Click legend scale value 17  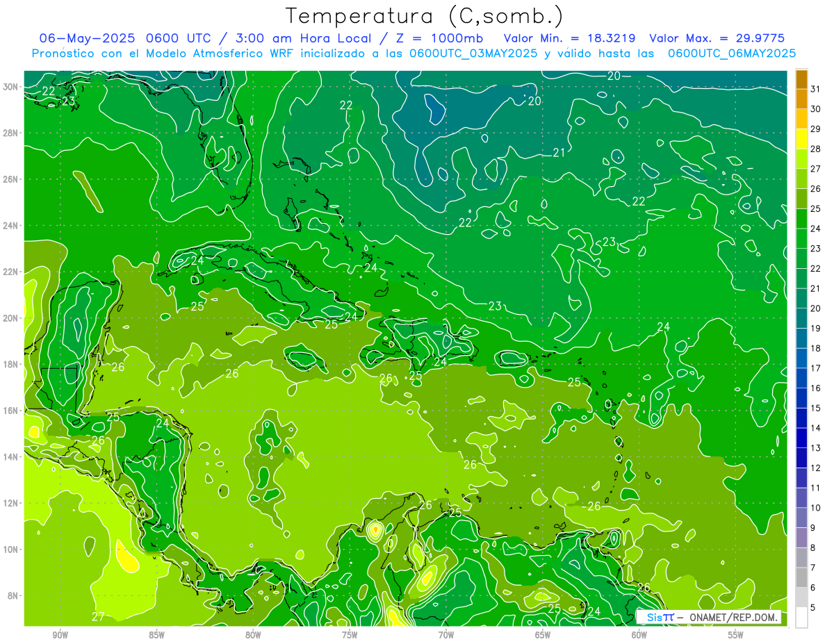point(816,368)
